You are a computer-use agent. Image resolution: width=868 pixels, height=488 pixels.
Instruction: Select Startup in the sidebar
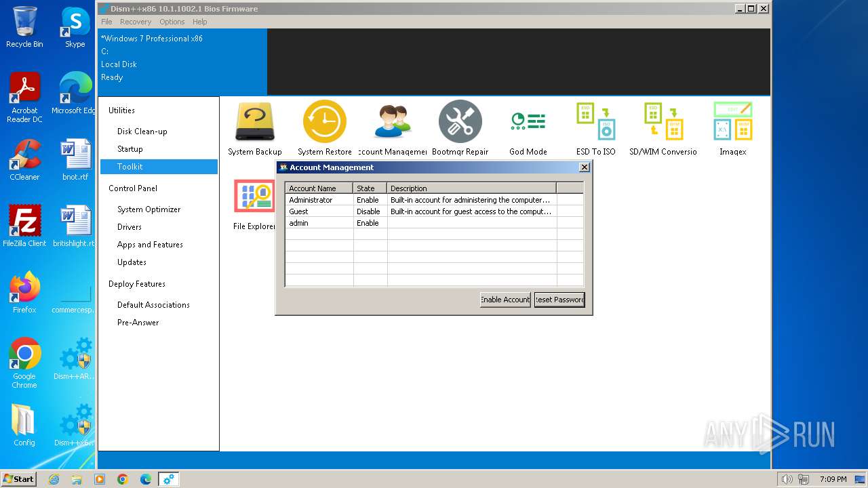click(159, 149)
